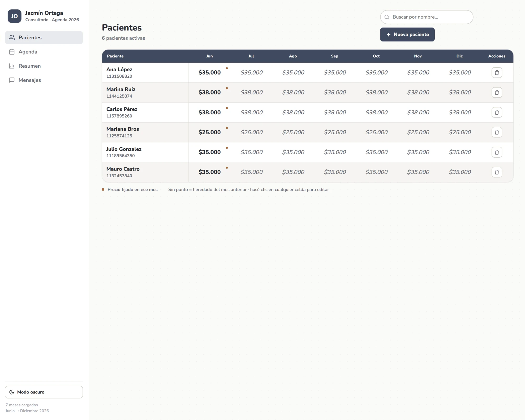Click the JO avatar badge
Image resolution: width=525 pixels, height=420 pixels.
[x=14, y=16]
